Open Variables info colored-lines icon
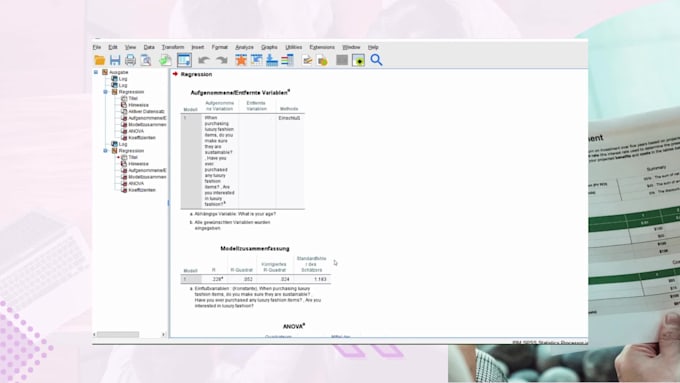 (287, 60)
